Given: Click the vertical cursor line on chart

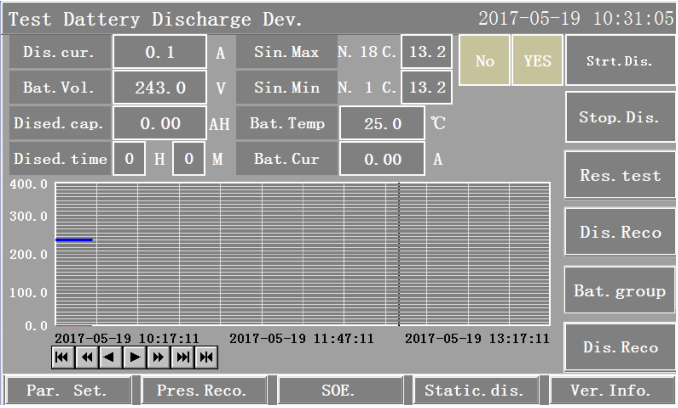Looking at the screenshot, I should [x=398, y=255].
